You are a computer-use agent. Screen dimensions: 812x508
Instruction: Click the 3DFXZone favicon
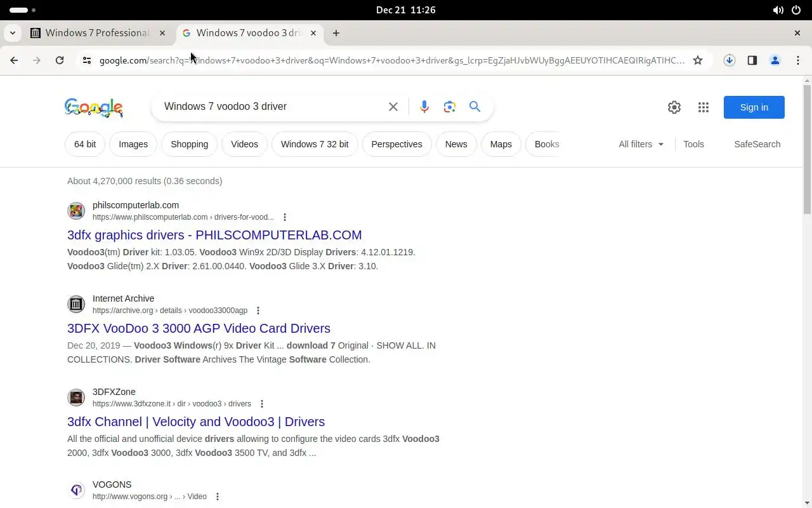(x=76, y=398)
